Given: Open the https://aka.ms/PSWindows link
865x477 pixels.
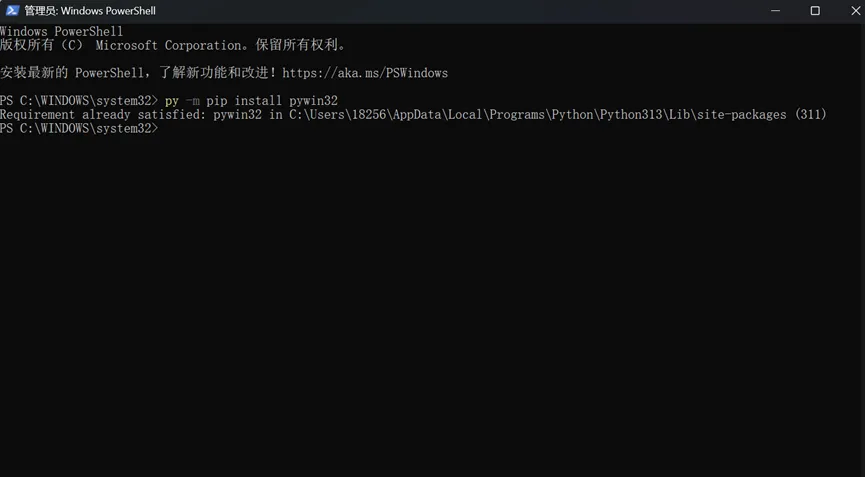Looking at the screenshot, I should tap(365, 73).
